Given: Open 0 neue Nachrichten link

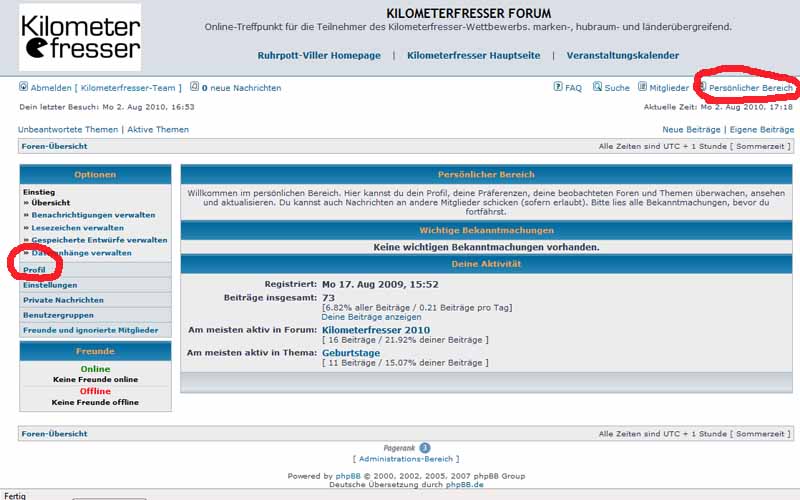Looking at the screenshot, I should coord(241,88).
